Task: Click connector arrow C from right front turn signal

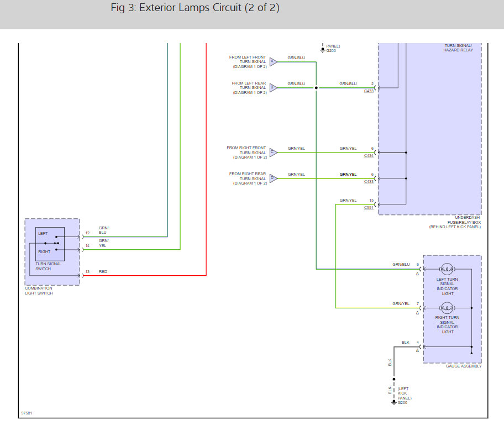Action: 273,153
